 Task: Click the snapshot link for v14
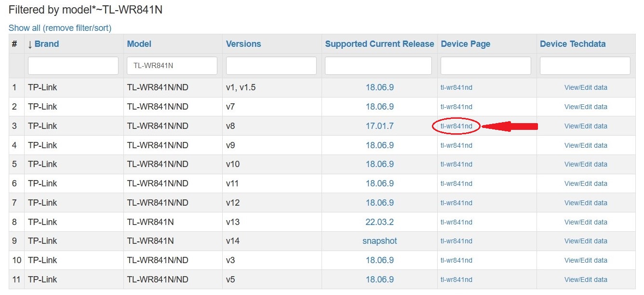click(x=379, y=241)
